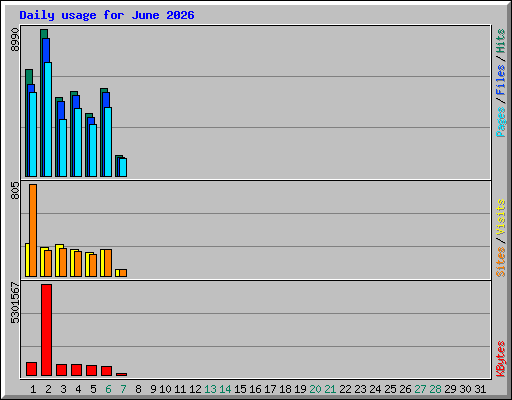Click the green day 13 axis label
512x400 pixels.
[210, 389]
